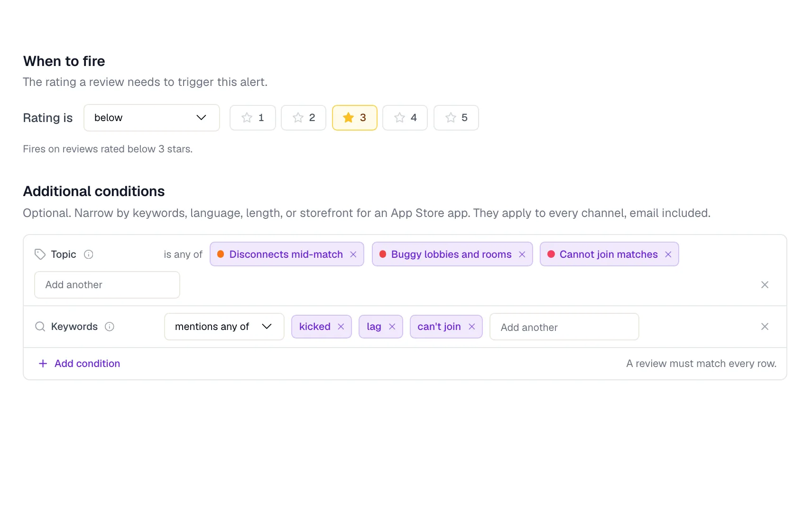
Task: Remove the 'kicked' keyword chip
Action: 341,327
